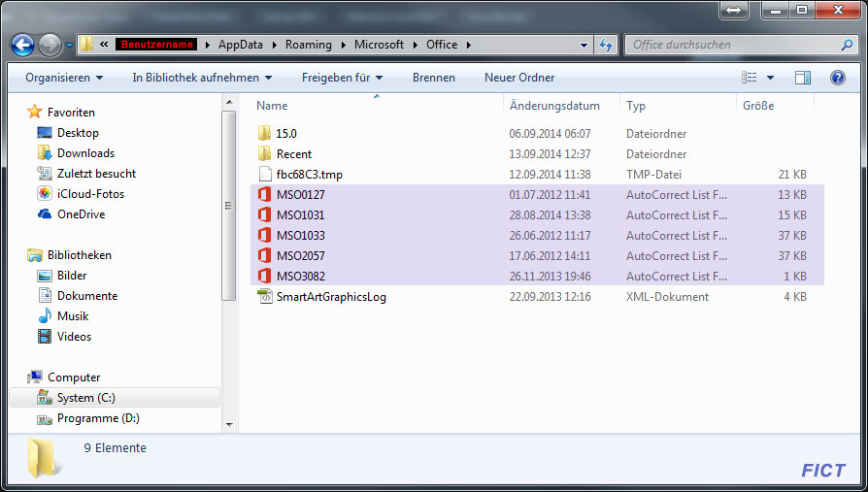Navigate to Roaming breadcrumb
Viewport: 868px width, 492px height.
(x=309, y=45)
